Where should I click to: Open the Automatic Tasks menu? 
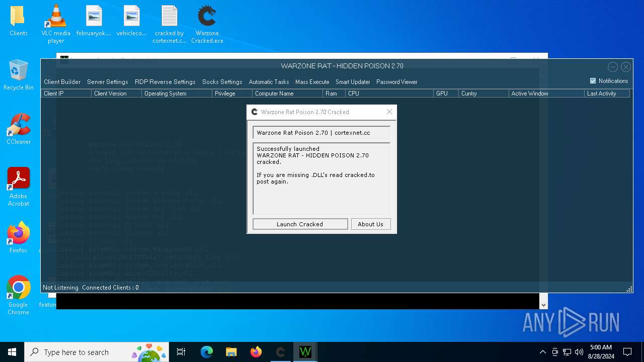[x=269, y=82]
